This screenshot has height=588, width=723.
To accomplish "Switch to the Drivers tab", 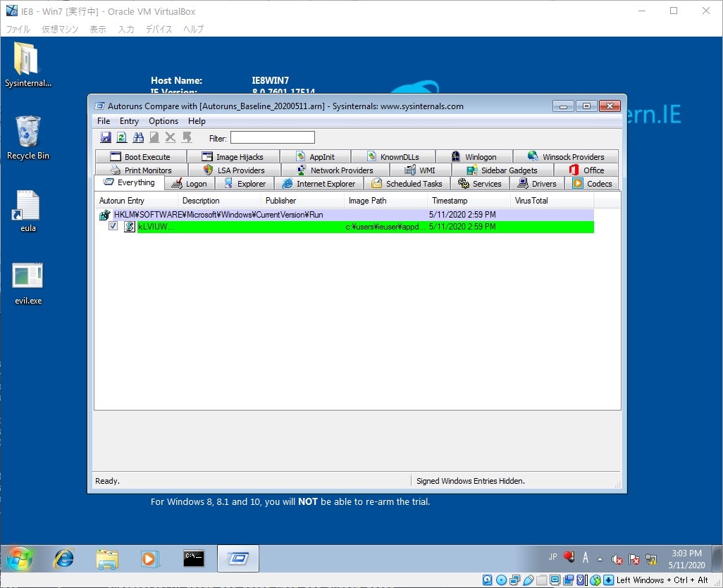I will point(538,183).
